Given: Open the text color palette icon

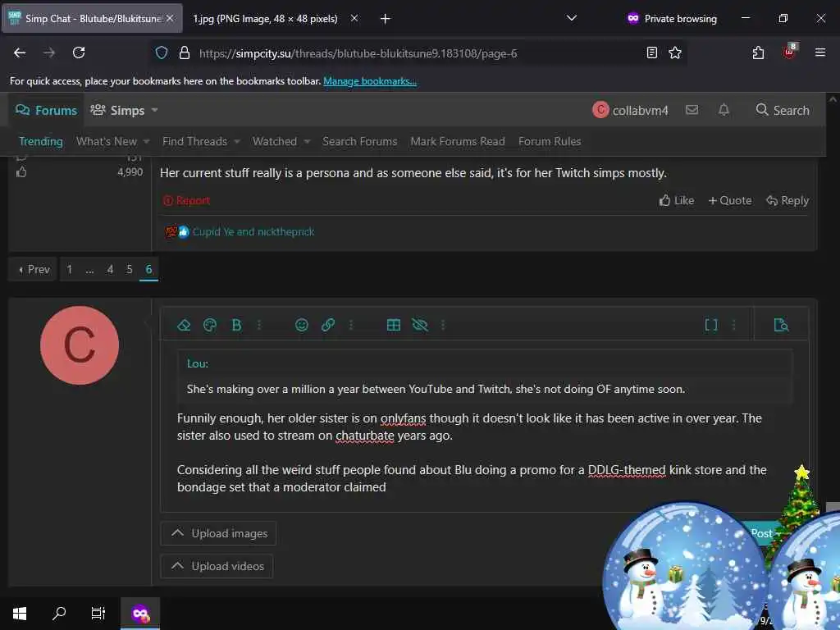Looking at the screenshot, I should (210, 325).
